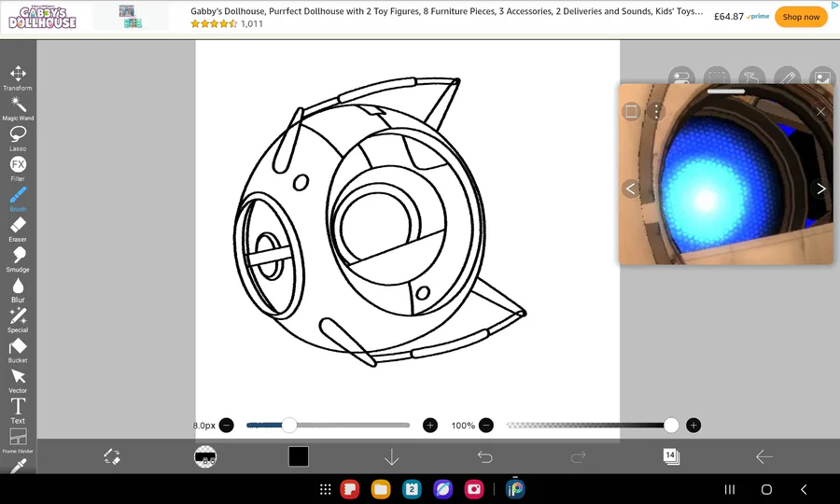Show previous reference image

click(x=631, y=189)
